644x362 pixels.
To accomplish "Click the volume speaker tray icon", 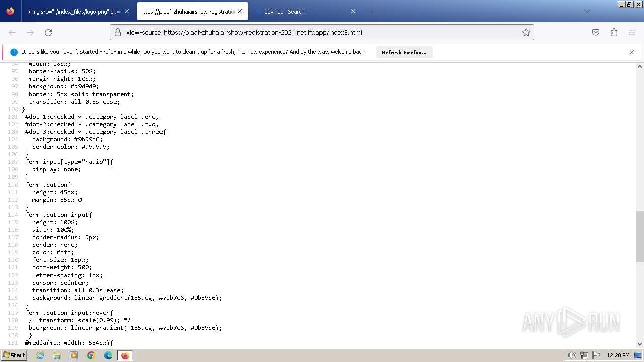I will click(x=572, y=355).
